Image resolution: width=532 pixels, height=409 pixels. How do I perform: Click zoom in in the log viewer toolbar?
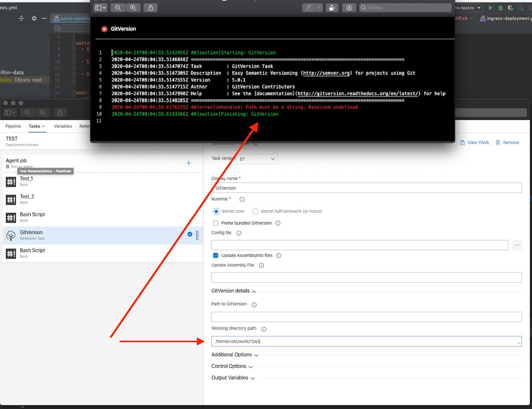click(133, 7)
